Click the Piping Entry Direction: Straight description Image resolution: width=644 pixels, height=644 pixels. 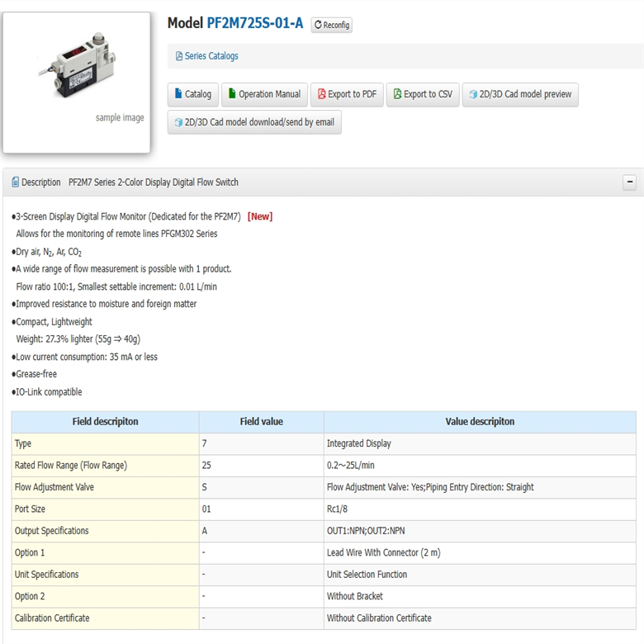480,487
